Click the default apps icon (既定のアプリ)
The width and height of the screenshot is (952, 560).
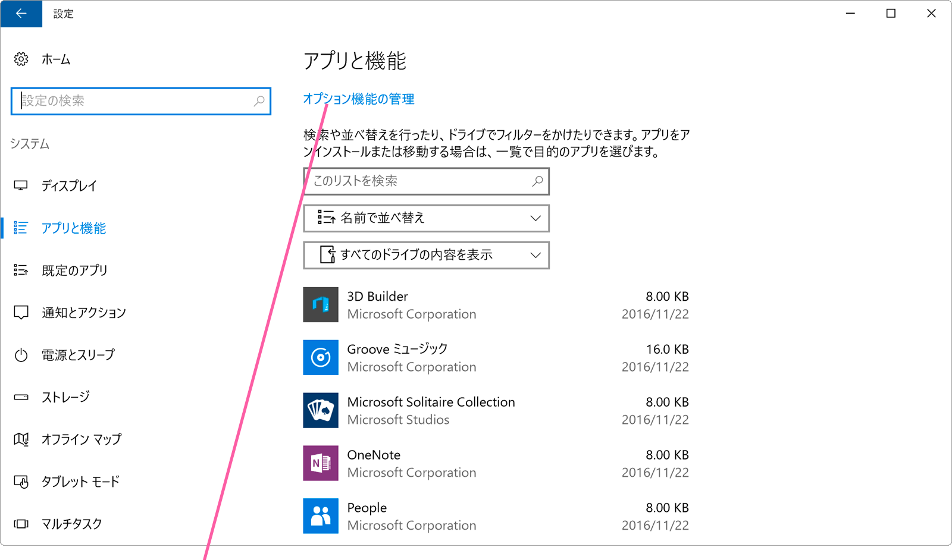(21, 270)
